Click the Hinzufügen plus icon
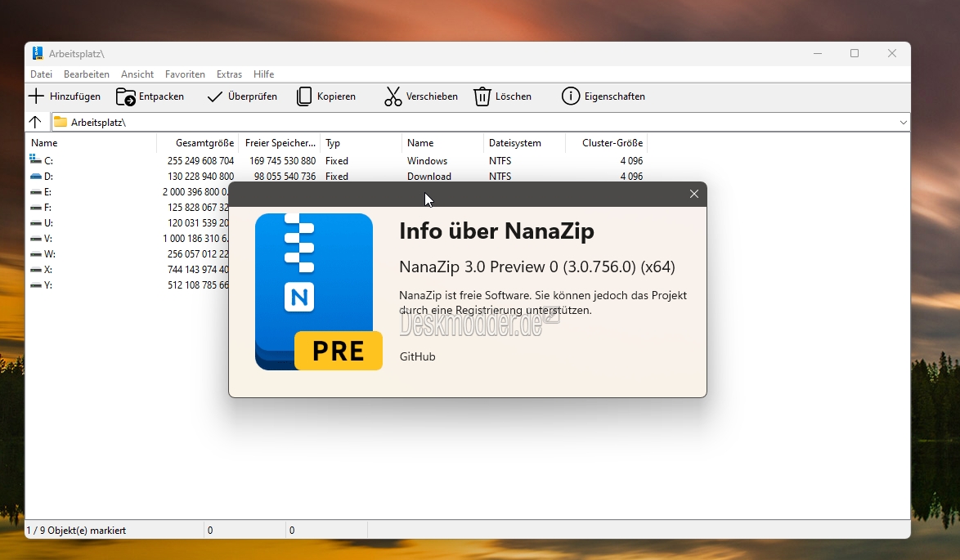Image resolution: width=960 pixels, height=560 pixels. (x=36, y=96)
